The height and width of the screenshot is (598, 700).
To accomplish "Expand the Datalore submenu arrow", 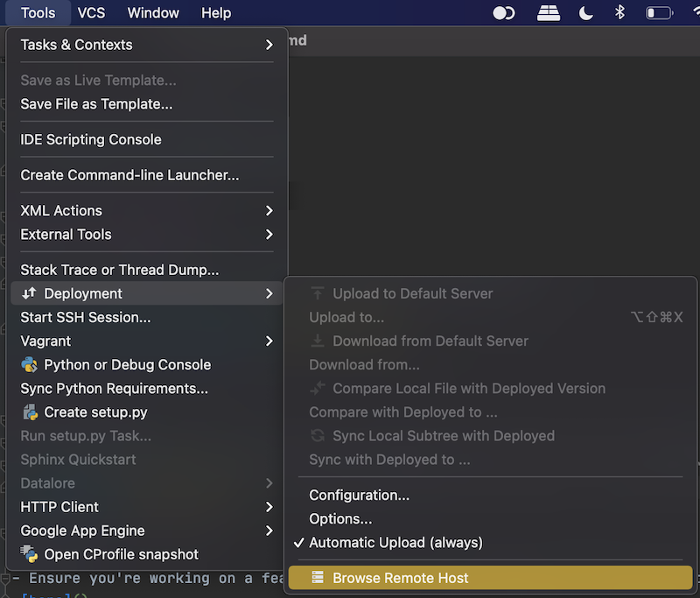I will [269, 483].
